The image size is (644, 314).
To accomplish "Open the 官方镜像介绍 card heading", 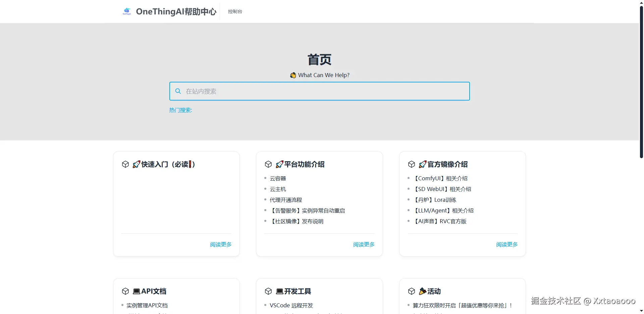I will [443, 164].
